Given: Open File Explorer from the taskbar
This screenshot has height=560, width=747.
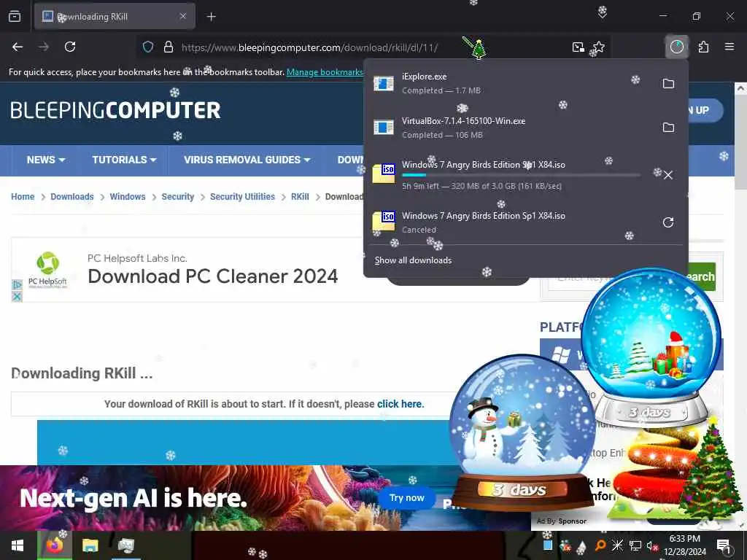Looking at the screenshot, I should [x=90, y=545].
